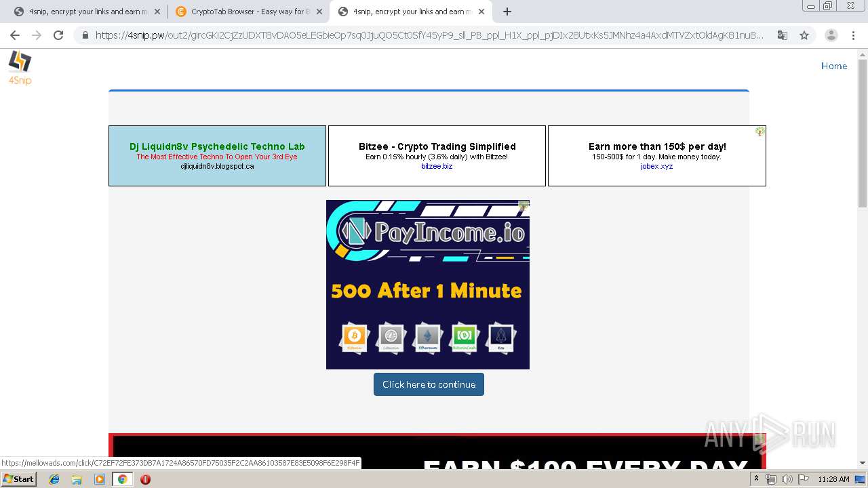
Task: Open the volume speaker tray icon
Action: pos(787,479)
